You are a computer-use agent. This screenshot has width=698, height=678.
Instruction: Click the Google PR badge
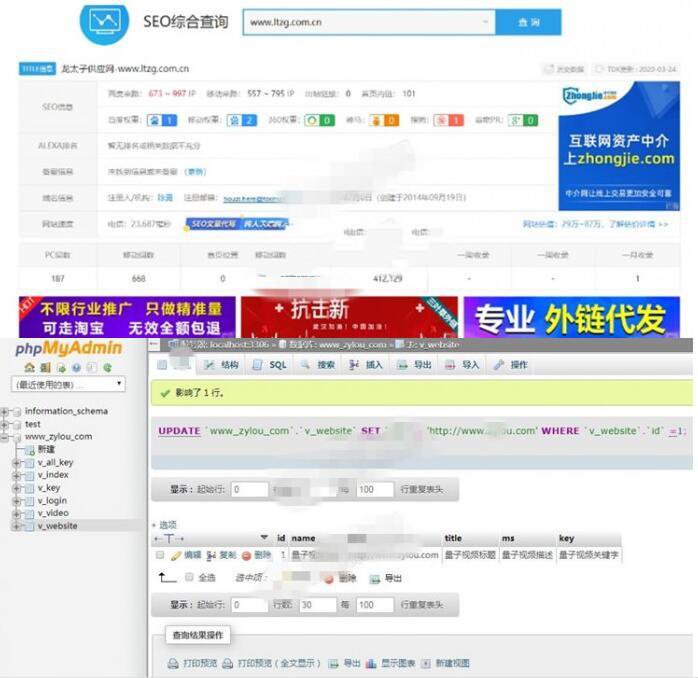click(523, 120)
